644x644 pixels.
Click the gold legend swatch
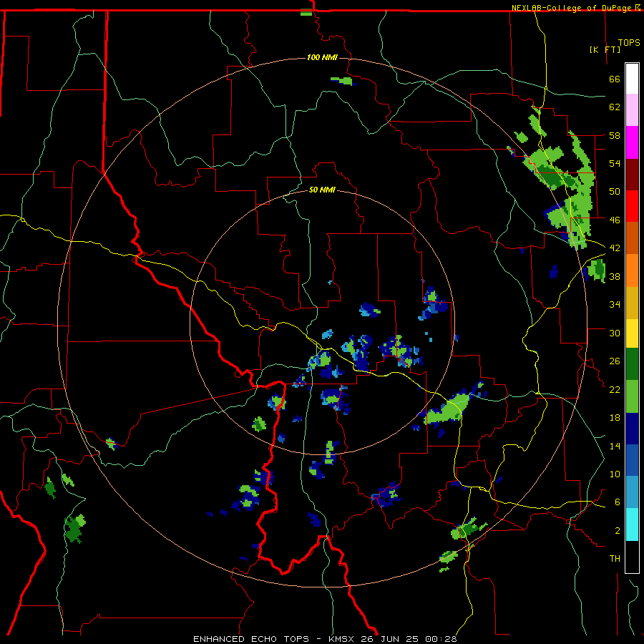[x=632, y=303]
